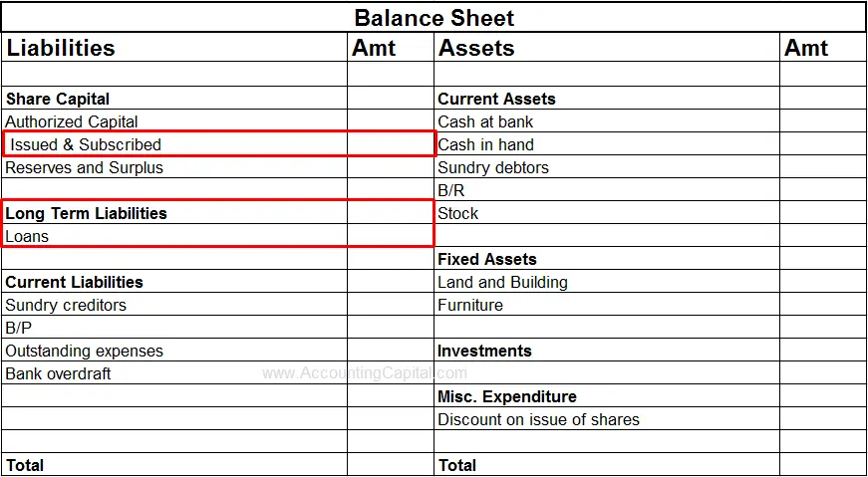The image size is (868, 477).
Task: Click the Current Liabilities heading
Action: pyautogui.click(x=75, y=282)
